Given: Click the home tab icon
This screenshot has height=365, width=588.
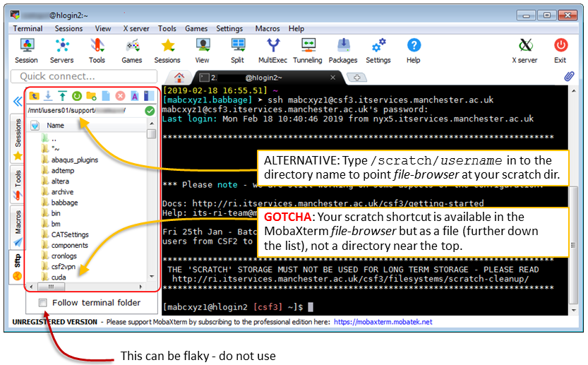Looking at the screenshot, I should point(179,78).
